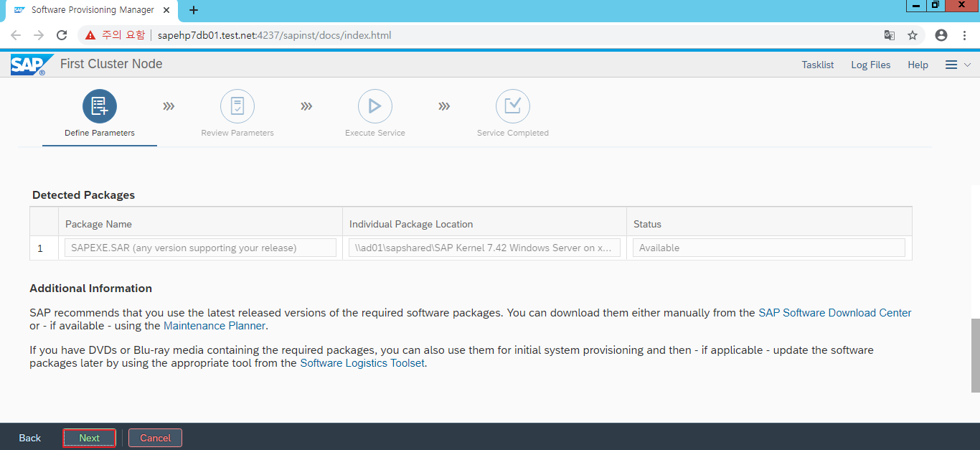Viewport: 980px width, 450px height.
Task: Click browser forward arrow
Action: pyautogui.click(x=39, y=35)
